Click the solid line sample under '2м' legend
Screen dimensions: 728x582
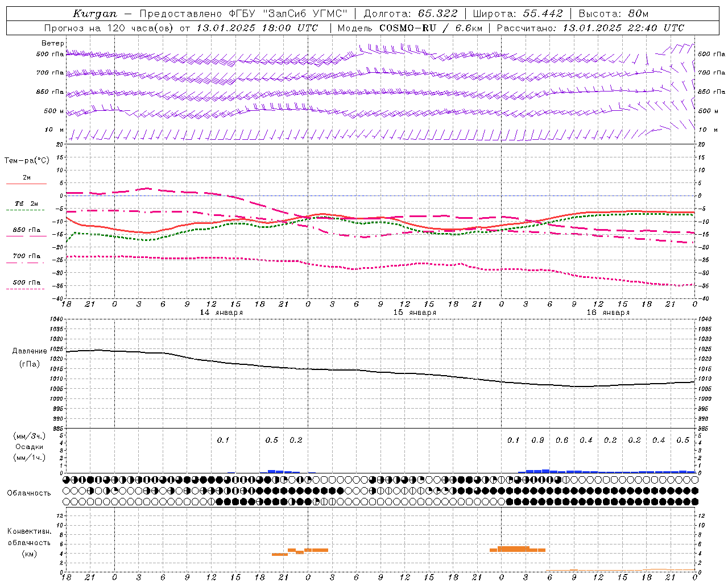(26, 184)
